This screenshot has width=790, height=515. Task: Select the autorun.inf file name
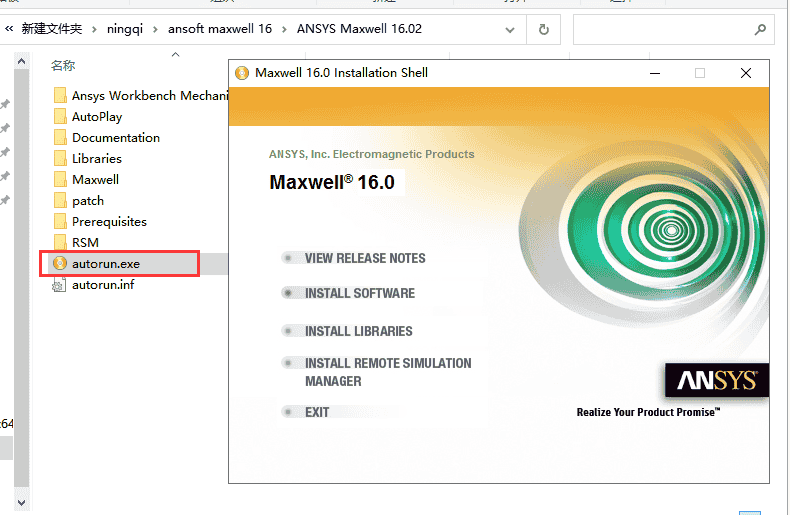(x=103, y=285)
